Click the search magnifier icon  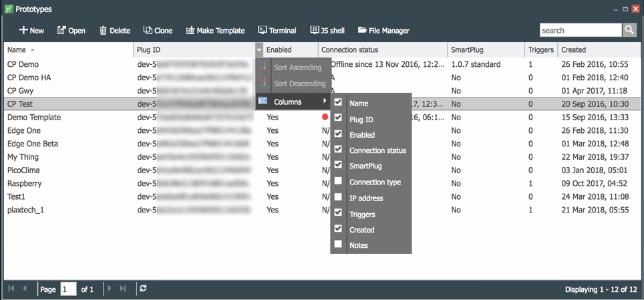(x=629, y=31)
